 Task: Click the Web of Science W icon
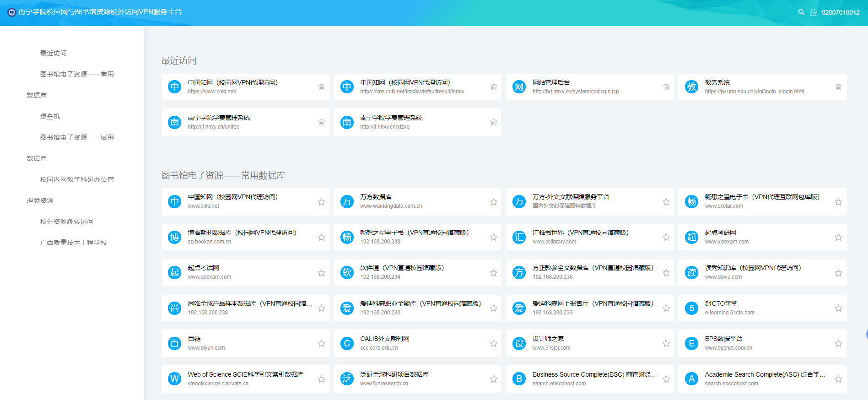click(x=174, y=378)
